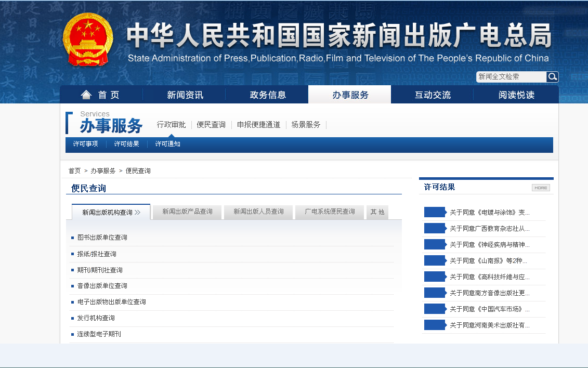Viewport: 588px width, 368px height.
Task: Click the blue arrow tag beside 关于同意广西教育杂志社
Action: pos(435,228)
